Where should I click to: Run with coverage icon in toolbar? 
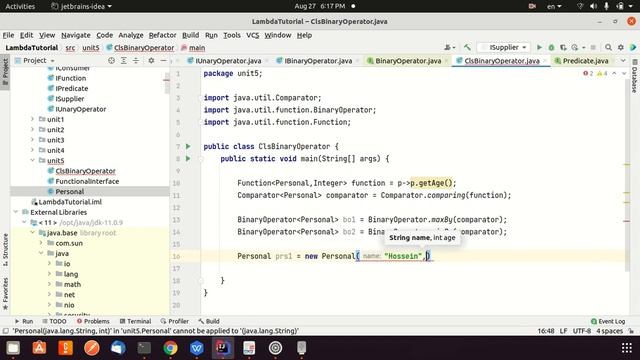(x=563, y=47)
